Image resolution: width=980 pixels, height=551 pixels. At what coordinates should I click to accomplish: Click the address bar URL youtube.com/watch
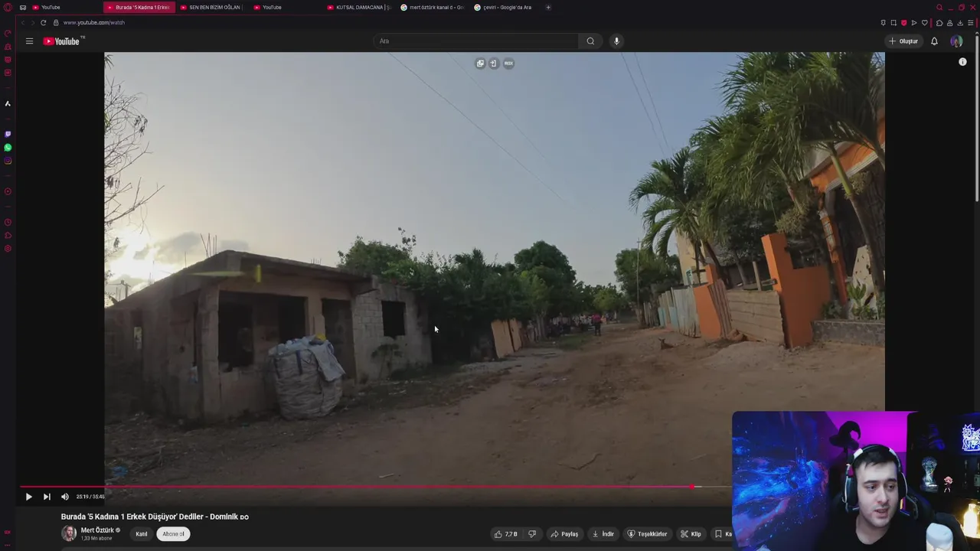pos(94,23)
